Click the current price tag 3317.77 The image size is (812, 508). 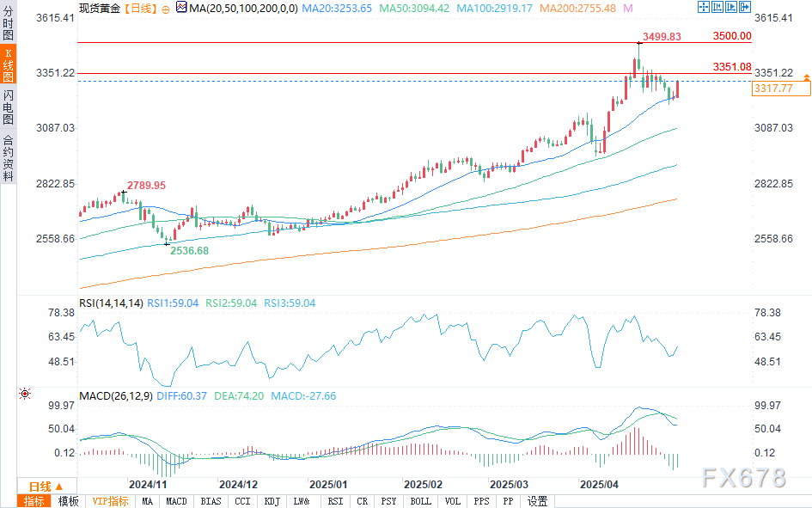point(772,88)
